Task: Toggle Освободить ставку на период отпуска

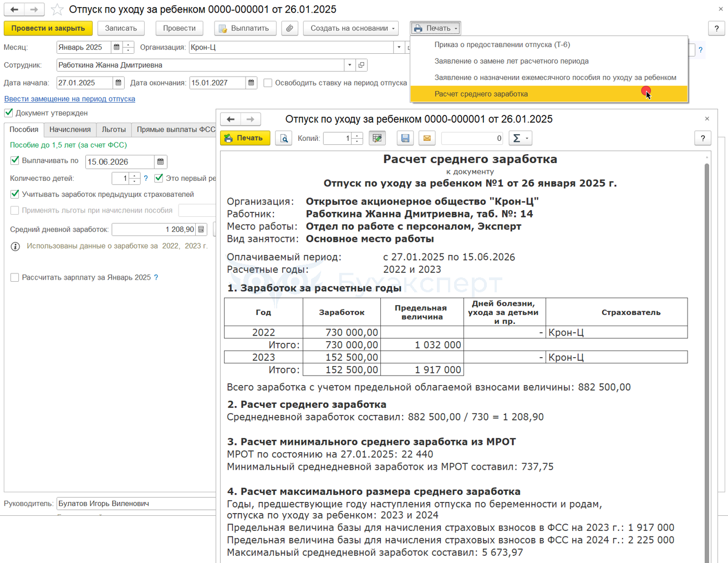Action: [268, 83]
